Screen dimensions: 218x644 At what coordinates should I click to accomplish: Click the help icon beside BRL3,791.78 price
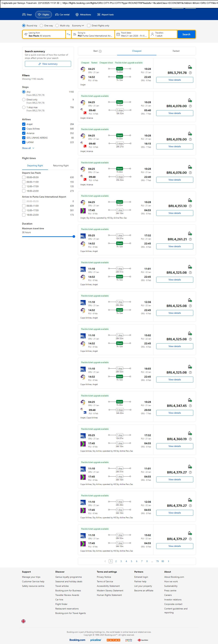click(x=190, y=73)
